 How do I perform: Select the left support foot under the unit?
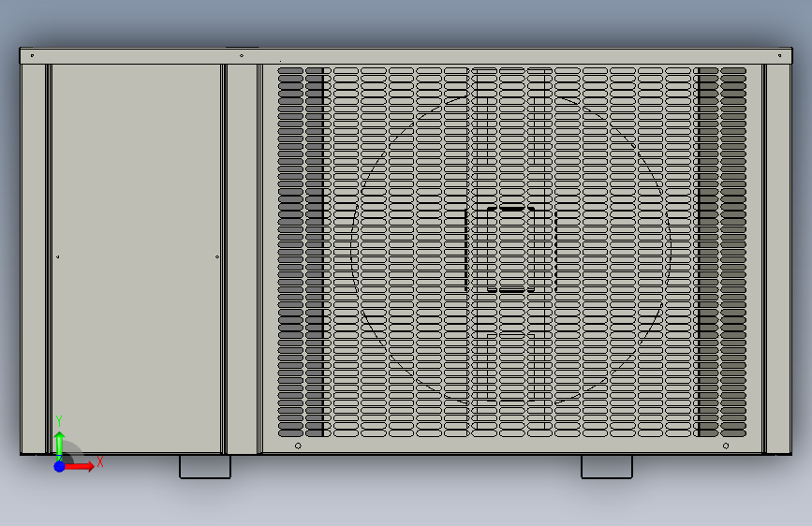click(x=205, y=467)
